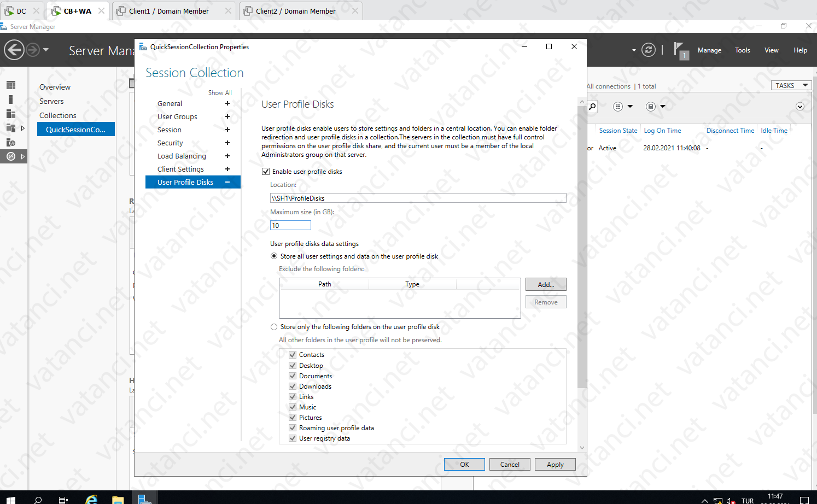Click Add to exclude a folder
This screenshot has height=504, width=817.
(545, 284)
